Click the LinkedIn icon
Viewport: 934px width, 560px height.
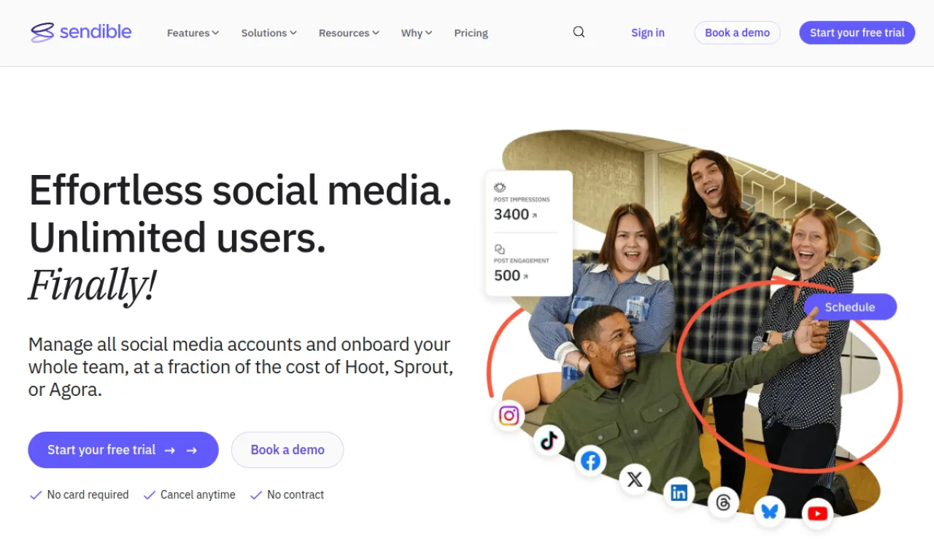679,493
